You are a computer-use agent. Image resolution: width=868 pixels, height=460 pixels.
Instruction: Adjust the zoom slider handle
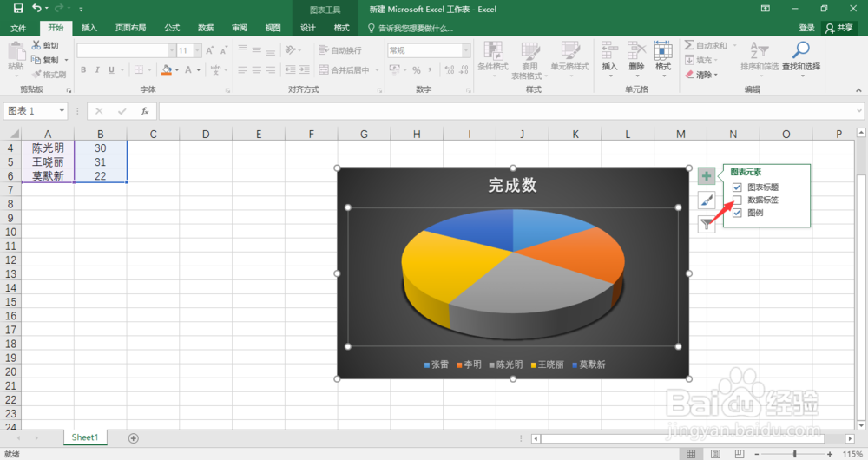pos(795,454)
